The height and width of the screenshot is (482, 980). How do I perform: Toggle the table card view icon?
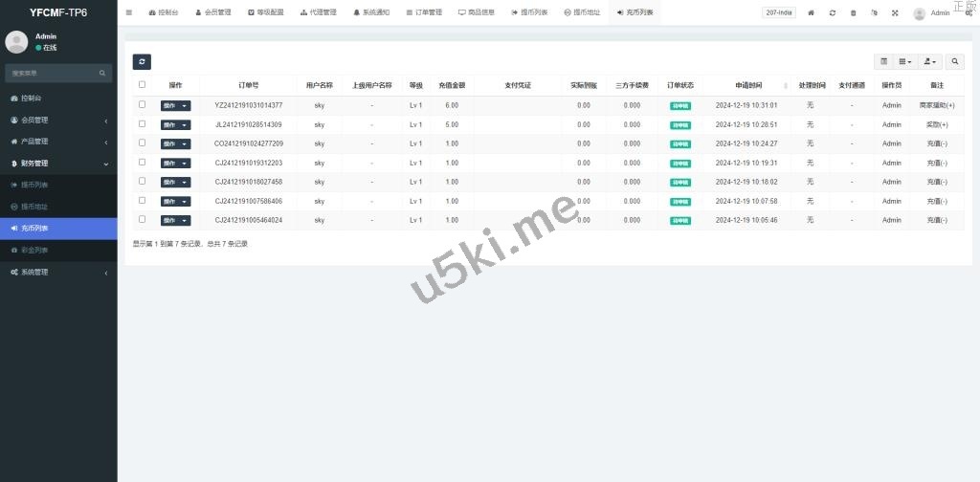click(x=883, y=61)
